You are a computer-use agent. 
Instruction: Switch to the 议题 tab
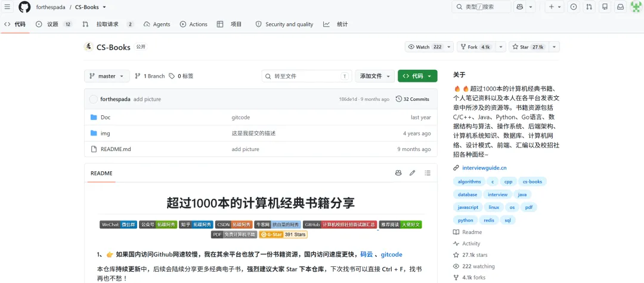point(54,24)
